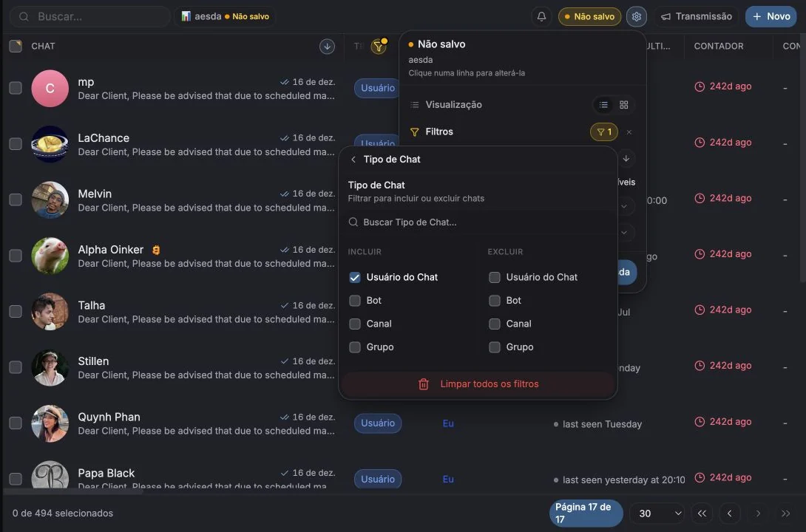This screenshot has height=532, width=806.
Task: Open Alpha Oinker's pig avatar
Action: click(x=50, y=256)
